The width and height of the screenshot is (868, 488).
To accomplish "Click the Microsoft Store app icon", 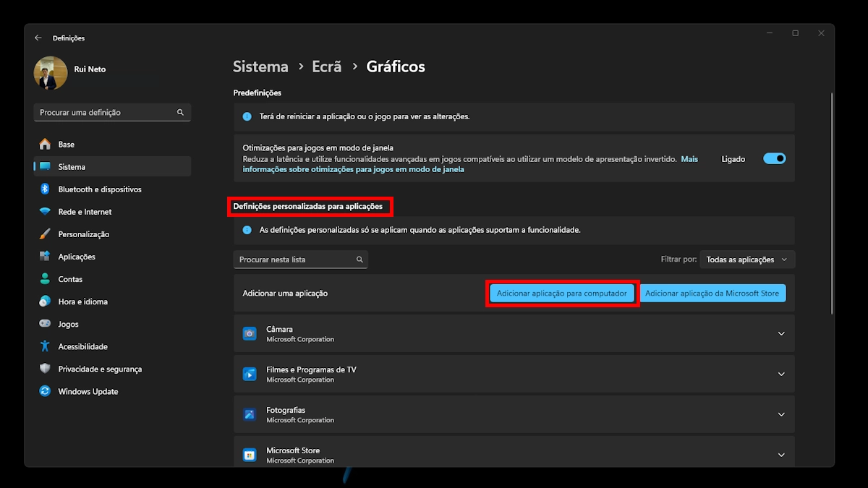I will (250, 455).
